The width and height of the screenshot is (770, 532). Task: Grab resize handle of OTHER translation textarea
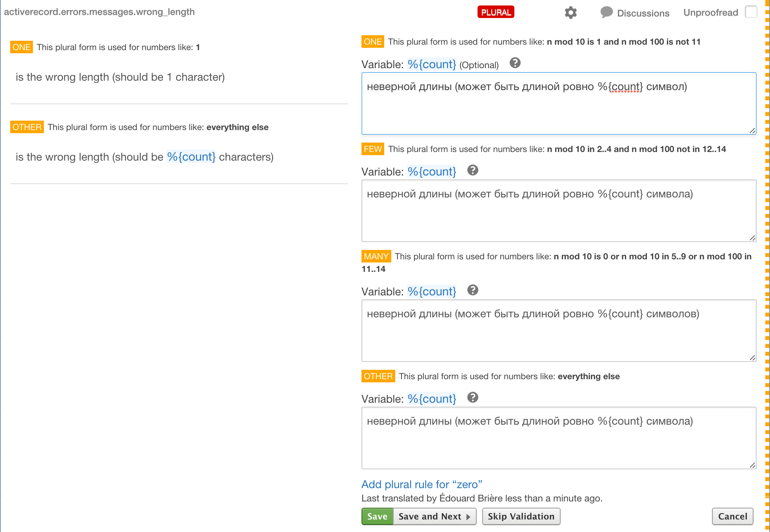[752, 465]
